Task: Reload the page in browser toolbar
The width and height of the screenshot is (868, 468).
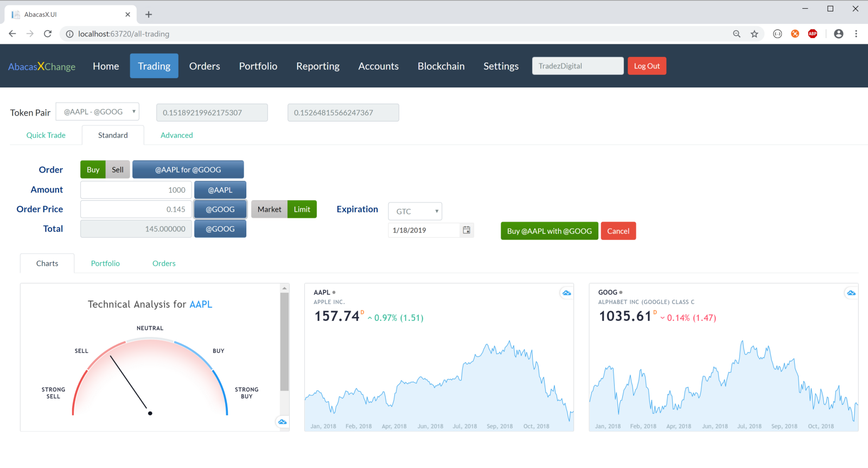Action: (48, 34)
